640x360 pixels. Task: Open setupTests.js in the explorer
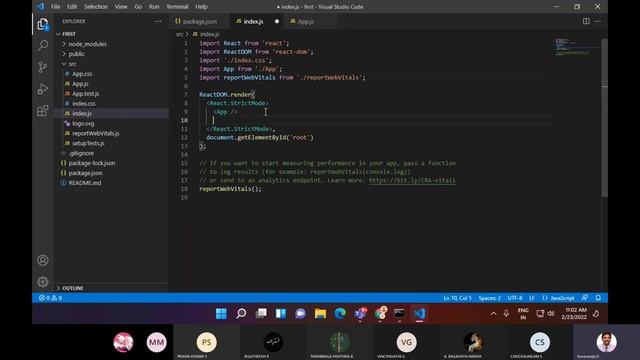coord(88,143)
